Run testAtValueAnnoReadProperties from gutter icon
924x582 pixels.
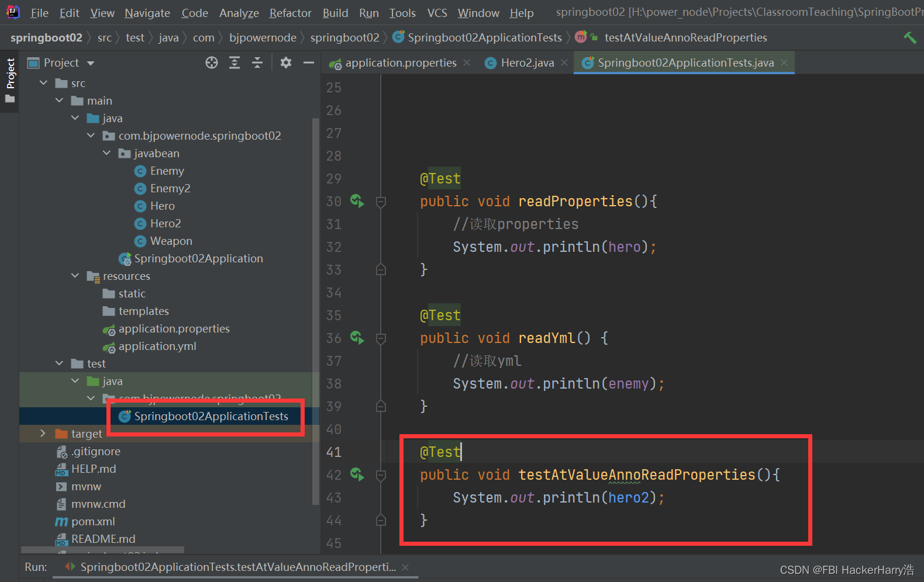point(357,474)
